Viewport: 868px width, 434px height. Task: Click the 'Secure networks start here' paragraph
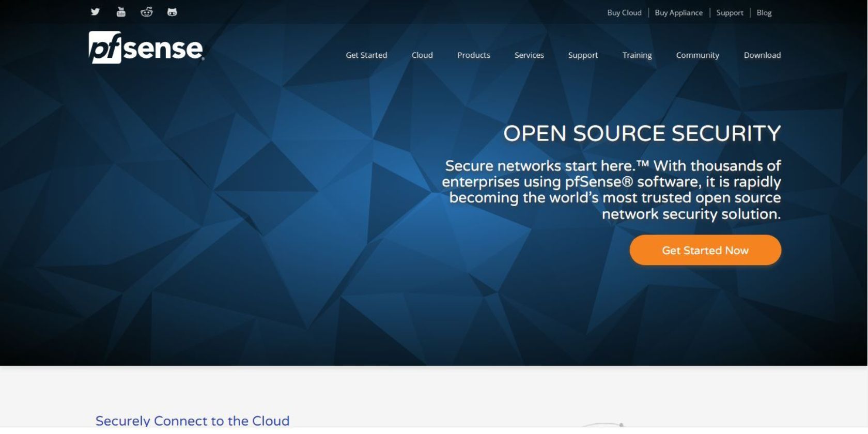click(x=611, y=190)
